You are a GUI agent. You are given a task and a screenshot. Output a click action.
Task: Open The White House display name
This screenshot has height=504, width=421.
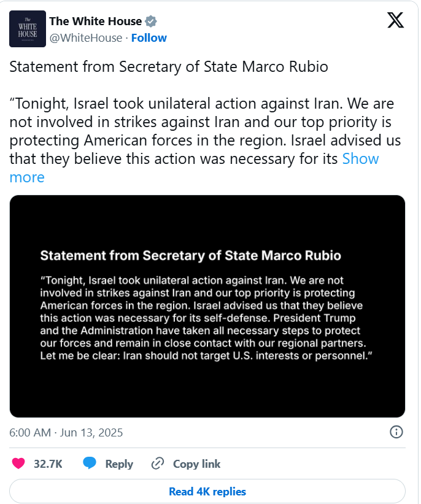click(x=96, y=21)
